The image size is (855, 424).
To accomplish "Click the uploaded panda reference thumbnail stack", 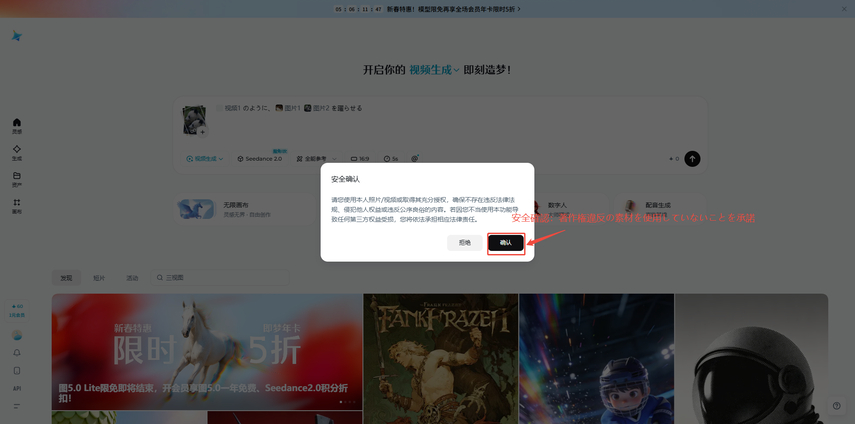I will point(193,119).
